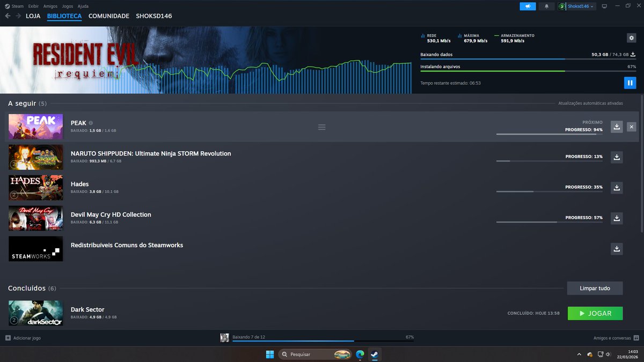Click the blue announcements megaphone icon
Screen dimensions: 644x362
528,6
